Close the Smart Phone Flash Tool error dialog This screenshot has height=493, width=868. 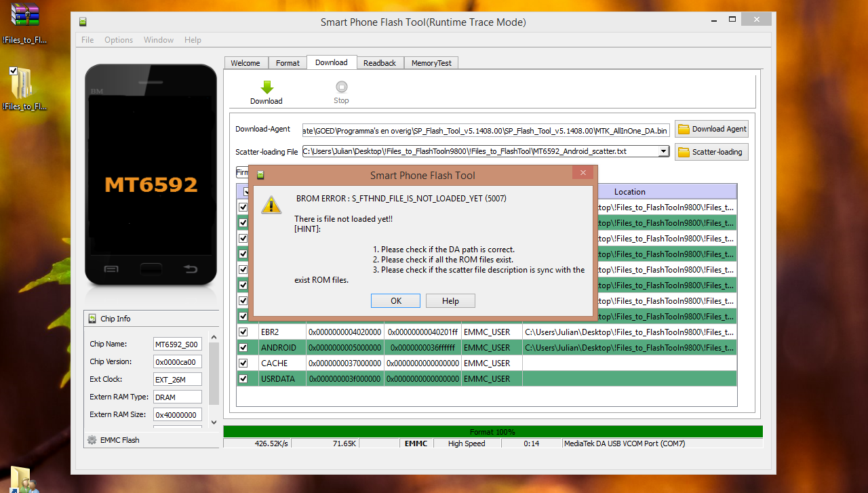pyautogui.click(x=582, y=174)
